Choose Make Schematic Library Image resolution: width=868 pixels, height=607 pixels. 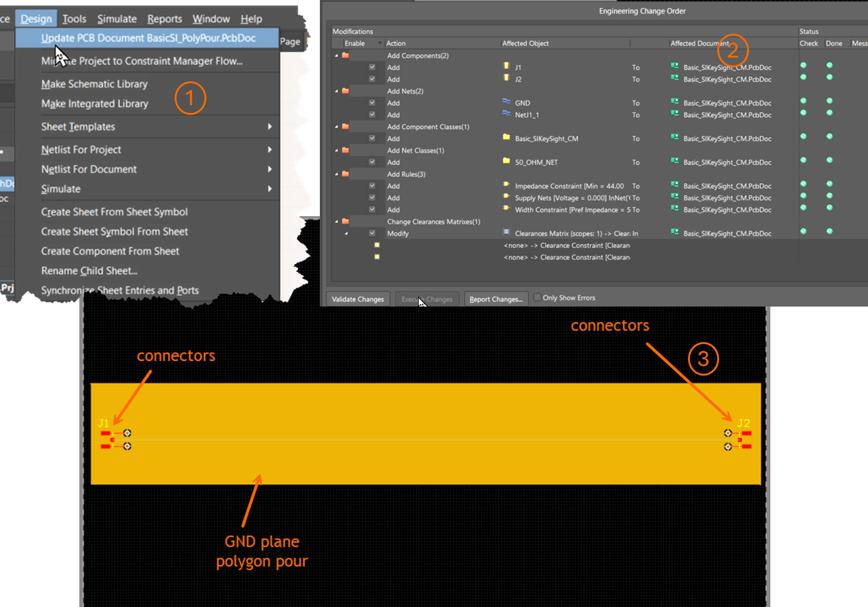pyautogui.click(x=94, y=84)
